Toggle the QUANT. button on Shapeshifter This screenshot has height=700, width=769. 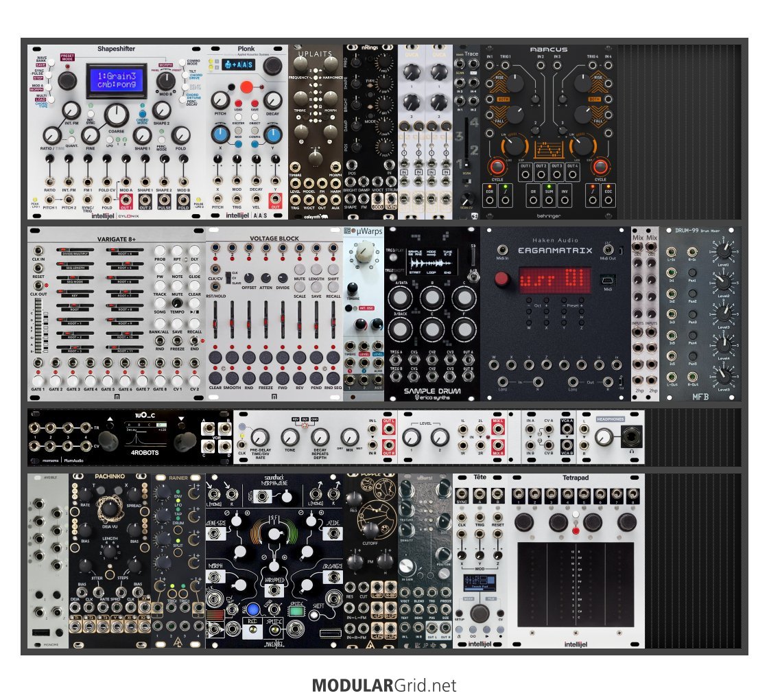point(72,140)
